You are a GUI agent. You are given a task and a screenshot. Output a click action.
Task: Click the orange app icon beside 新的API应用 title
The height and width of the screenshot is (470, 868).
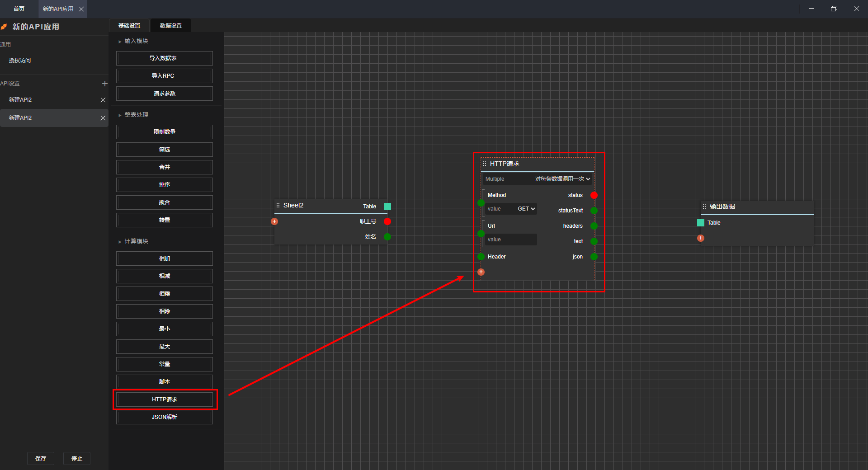pyautogui.click(x=4, y=27)
